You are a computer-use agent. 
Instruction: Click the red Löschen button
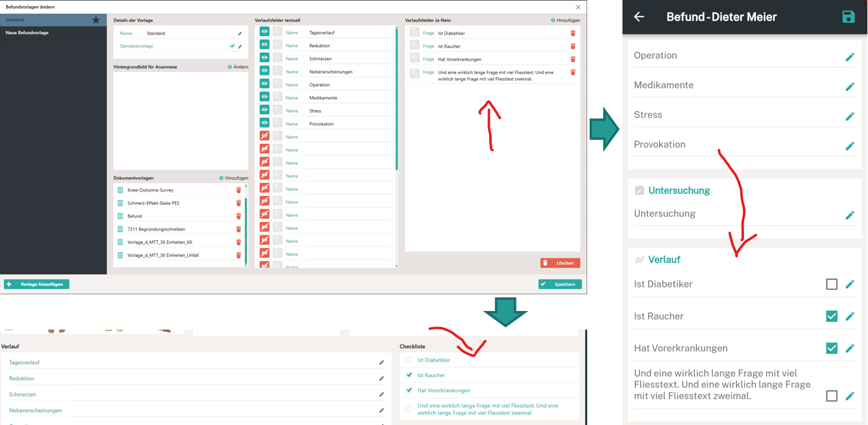tap(560, 263)
